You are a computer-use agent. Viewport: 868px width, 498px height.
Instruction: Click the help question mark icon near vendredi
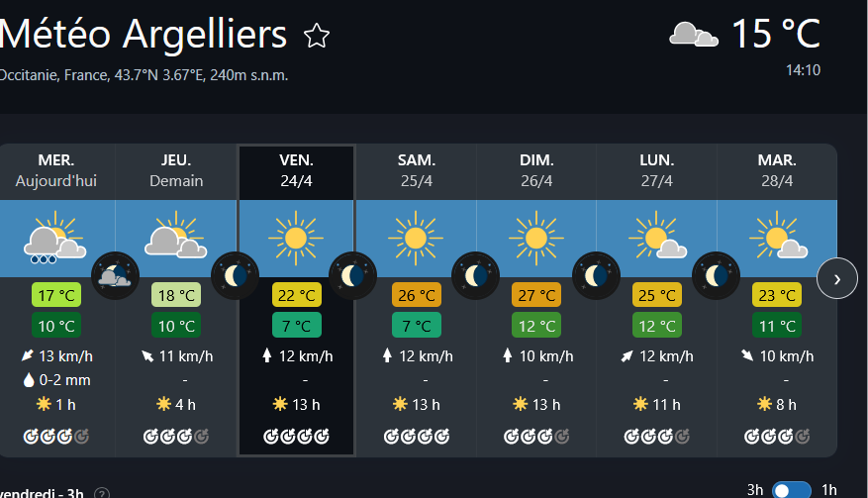[x=102, y=493]
